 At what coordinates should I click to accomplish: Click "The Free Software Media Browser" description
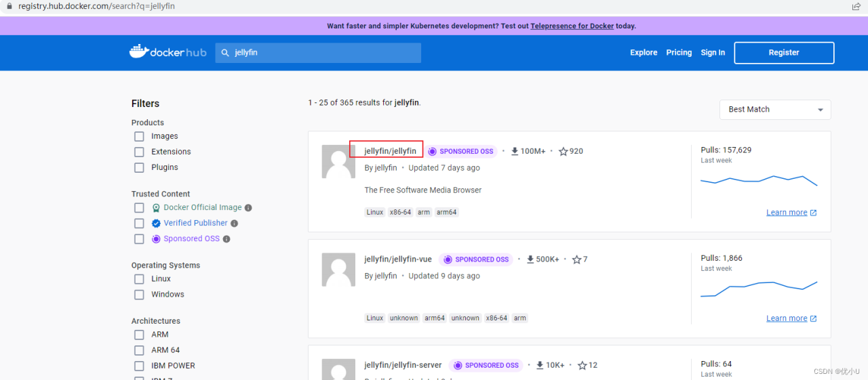coord(423,190)
